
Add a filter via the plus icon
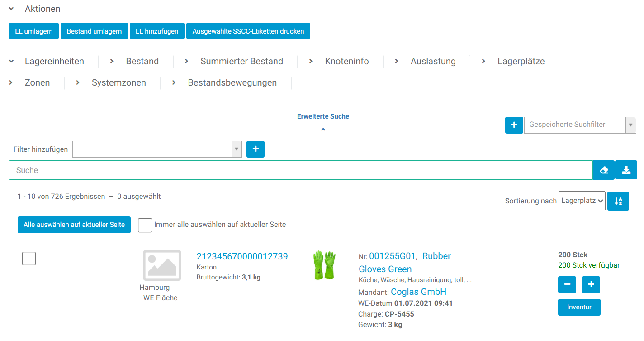coord(255,149)
